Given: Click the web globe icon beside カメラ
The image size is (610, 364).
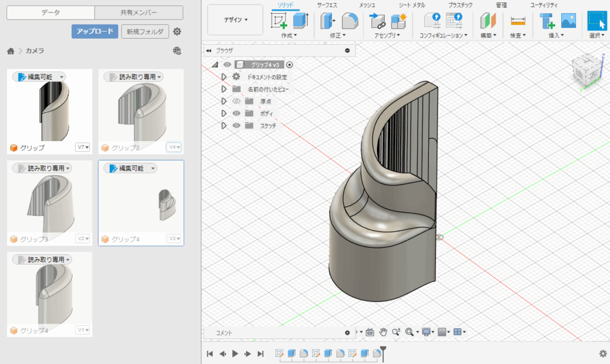Looking at the screenshot, I should (176, 51).
